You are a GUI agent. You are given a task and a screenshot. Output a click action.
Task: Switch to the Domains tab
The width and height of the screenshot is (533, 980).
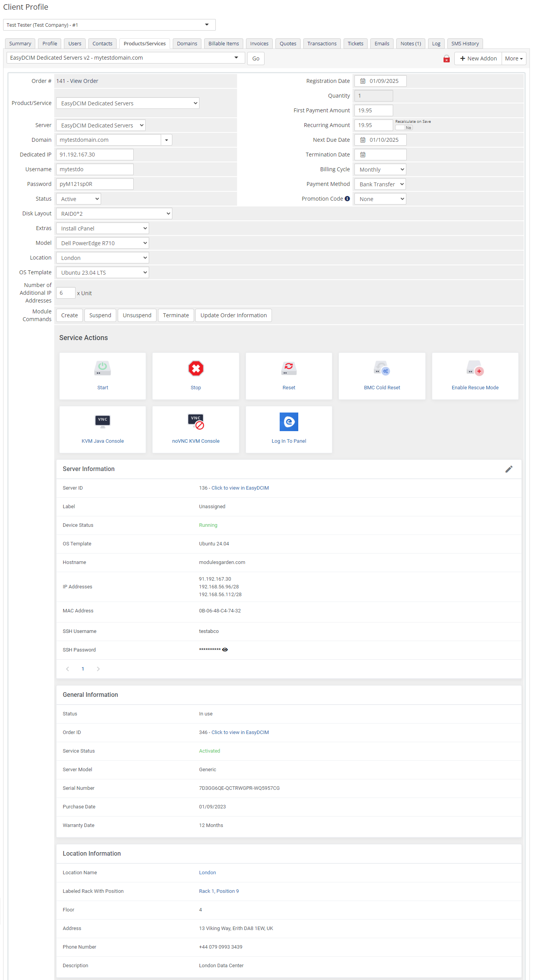coord(187,43)
